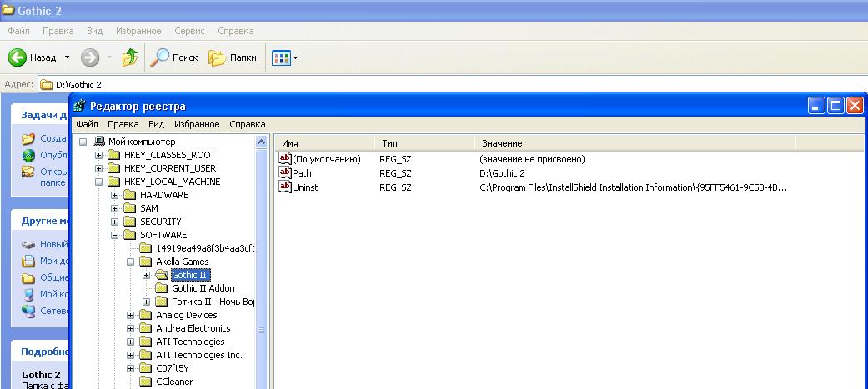Screen dimensions: 868x389
Task: Select HKEY_LOCAL_MACHINE in the tree
Action: tap(172, 182)
